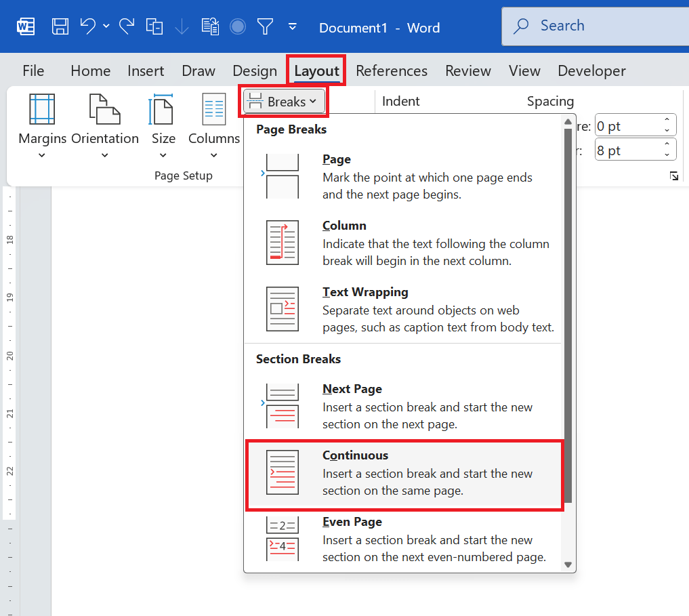Click the 8 pt spacing after field

(x=628, y=150)
